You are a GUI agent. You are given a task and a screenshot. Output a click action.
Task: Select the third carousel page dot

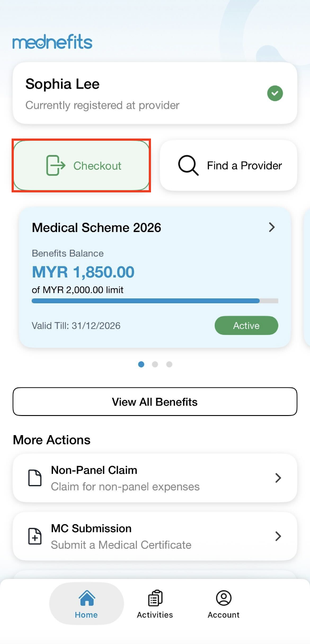(169, 364)
